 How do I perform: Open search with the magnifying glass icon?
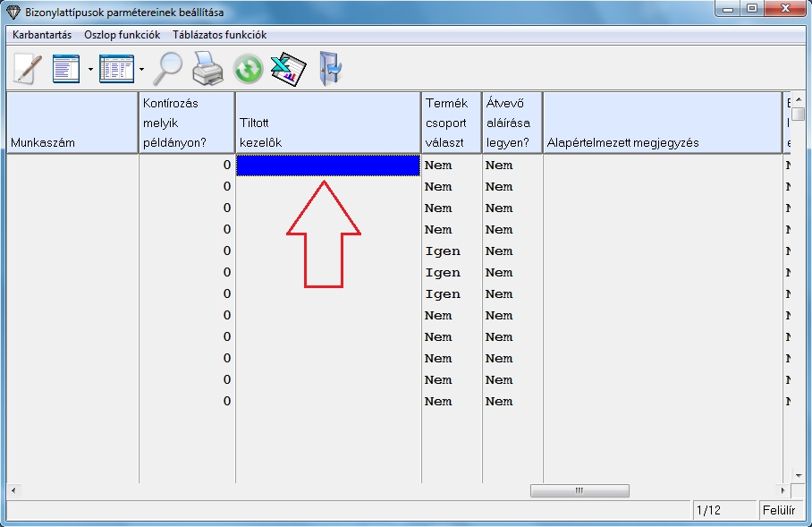pyautogui.click(x=165, y=69)
